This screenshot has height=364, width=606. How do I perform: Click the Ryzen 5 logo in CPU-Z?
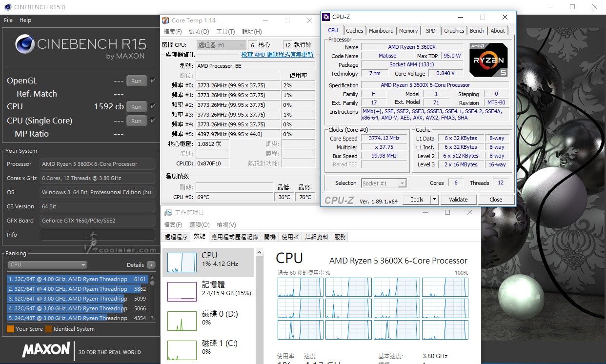point(489,60)
